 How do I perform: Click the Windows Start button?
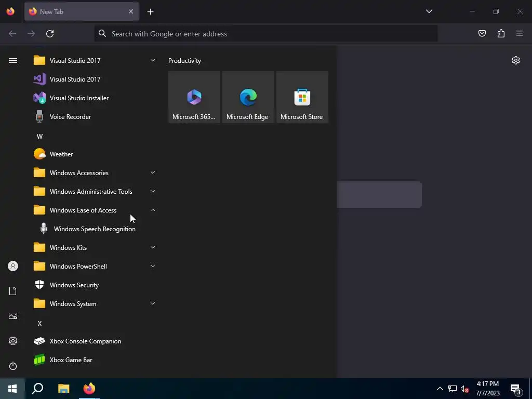(12, 389)
